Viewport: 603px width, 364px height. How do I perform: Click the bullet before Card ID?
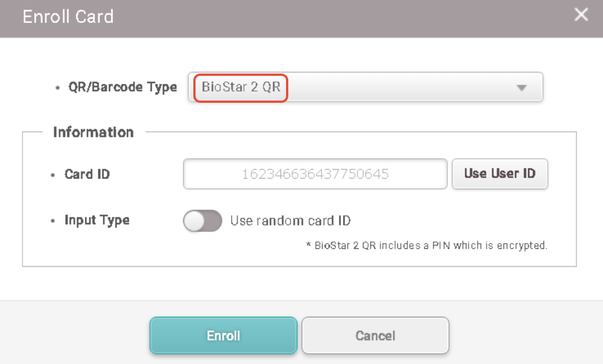(53, 175)
